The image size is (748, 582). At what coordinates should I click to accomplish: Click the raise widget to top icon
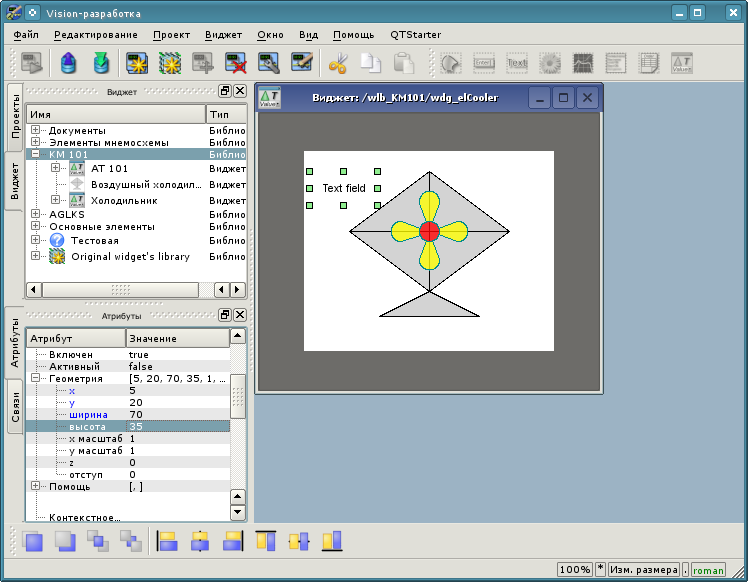point(33,541)
